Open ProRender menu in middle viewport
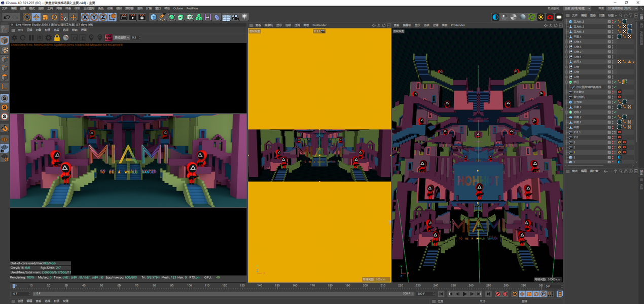 pyautogui.click(x=319, y=25)
